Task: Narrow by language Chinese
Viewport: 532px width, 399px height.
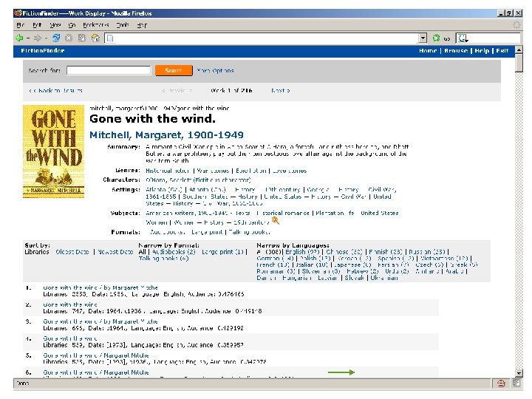Action: coord(344,252)
